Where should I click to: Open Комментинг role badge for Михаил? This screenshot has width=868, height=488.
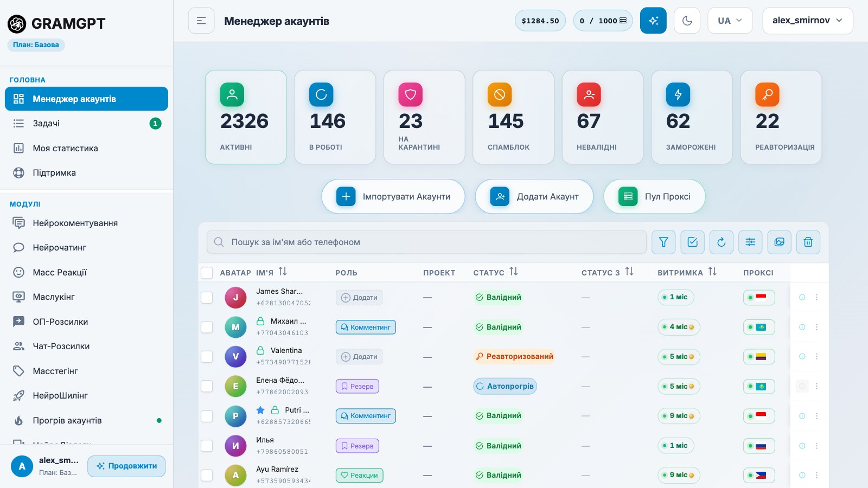point(366,327)
